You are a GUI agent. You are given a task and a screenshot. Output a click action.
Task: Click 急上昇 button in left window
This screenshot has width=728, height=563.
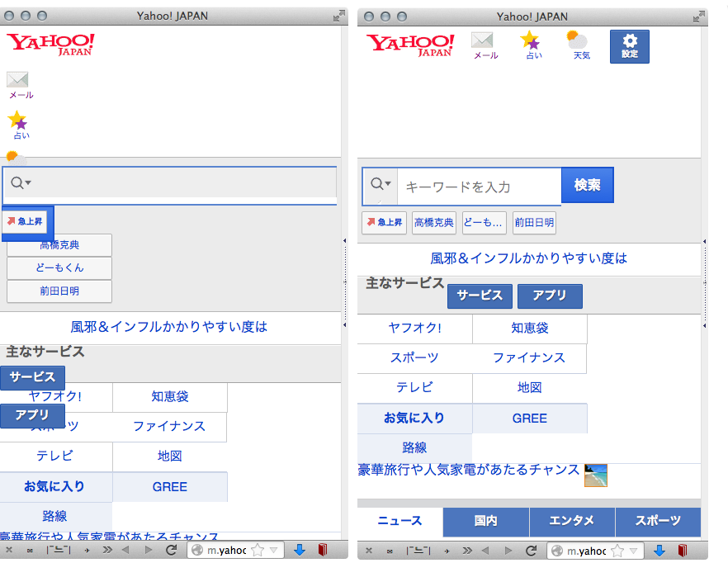point(25,221)
